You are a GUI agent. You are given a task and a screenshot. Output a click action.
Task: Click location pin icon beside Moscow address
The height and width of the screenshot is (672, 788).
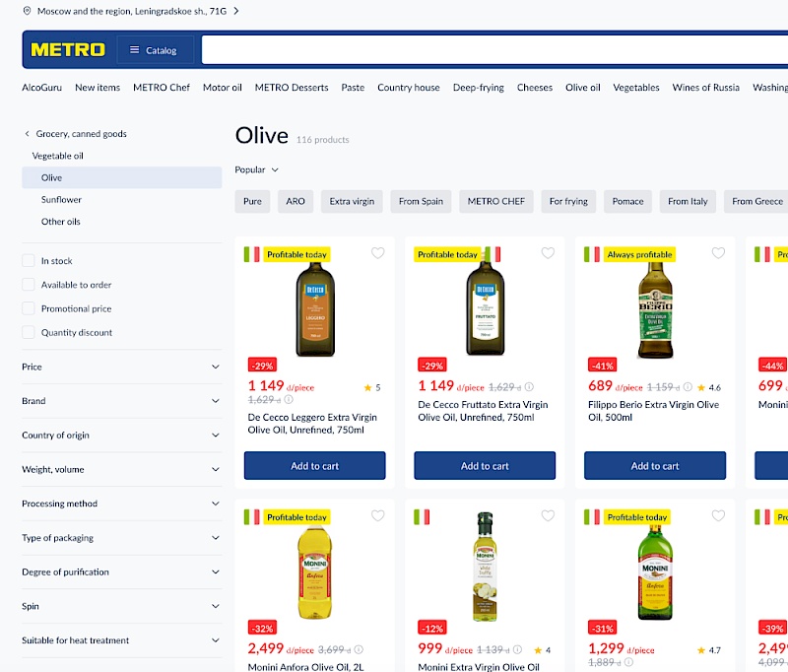[x=28, y=11]
